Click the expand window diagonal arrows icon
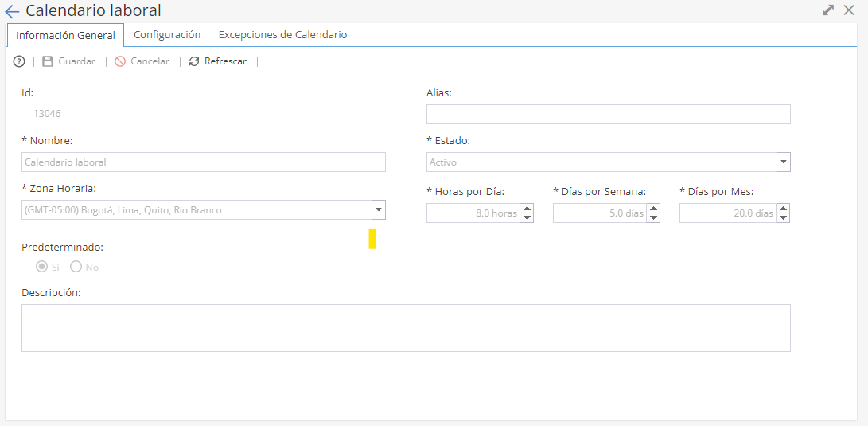Image resolution: width=868 pixels, height=426 pixels. pyautogui.click(x=828, y=10)
